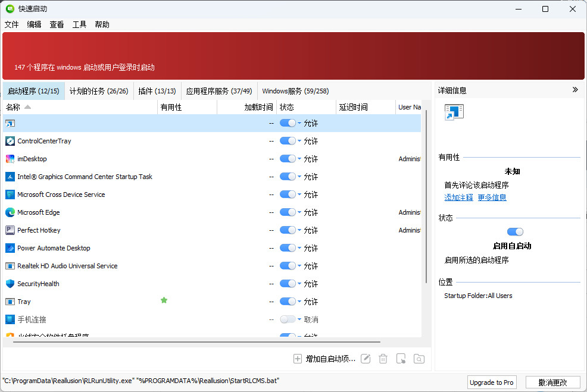587x392 pixels.
Task: Click the run-item icon beside the trash icon
Action: point(401,359)
